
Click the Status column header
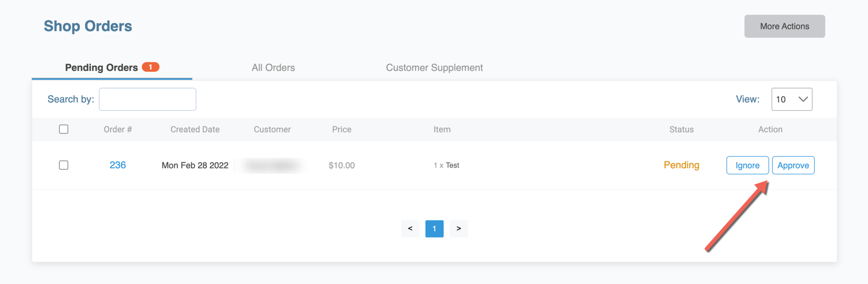click(681, 130)
